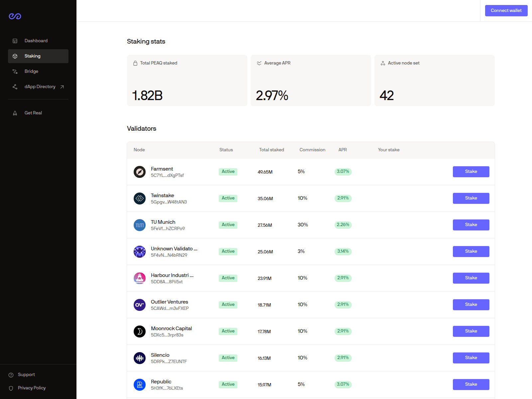The height and width of the screenshot is (399, 532).
Task: Click the Twinstake address 5Gpgv...W48tAN3
Action: (169, 202)
